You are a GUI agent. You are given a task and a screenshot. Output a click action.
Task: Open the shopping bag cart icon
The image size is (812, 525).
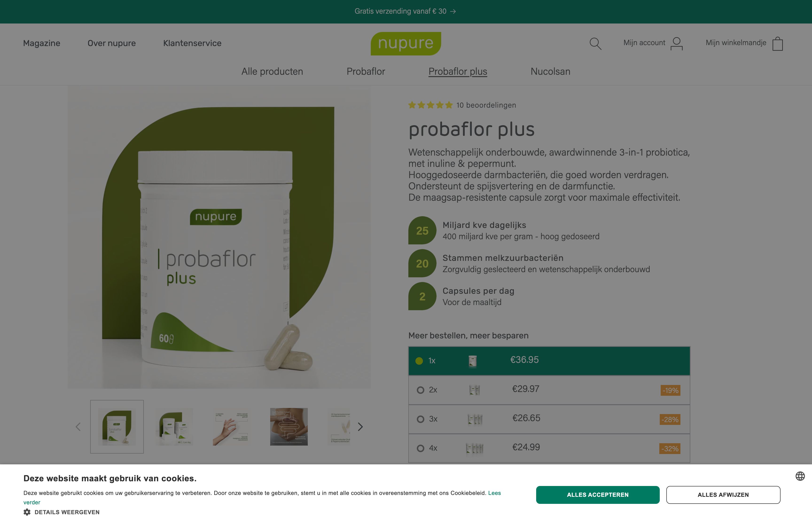pyautogui.click(x=778, y=44)
